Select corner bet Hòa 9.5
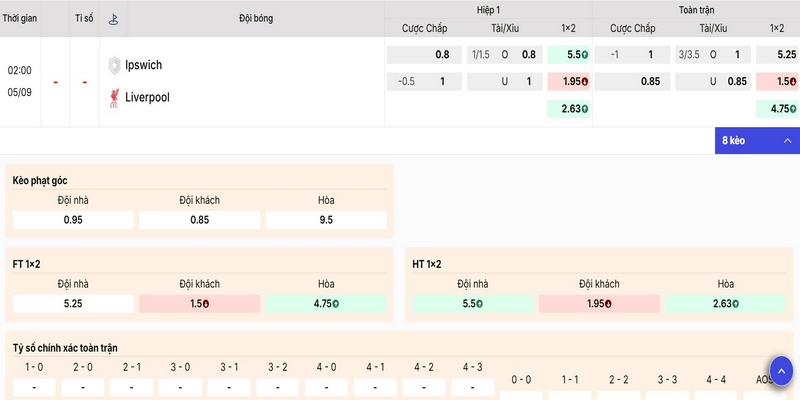 (x=326, y=220)
